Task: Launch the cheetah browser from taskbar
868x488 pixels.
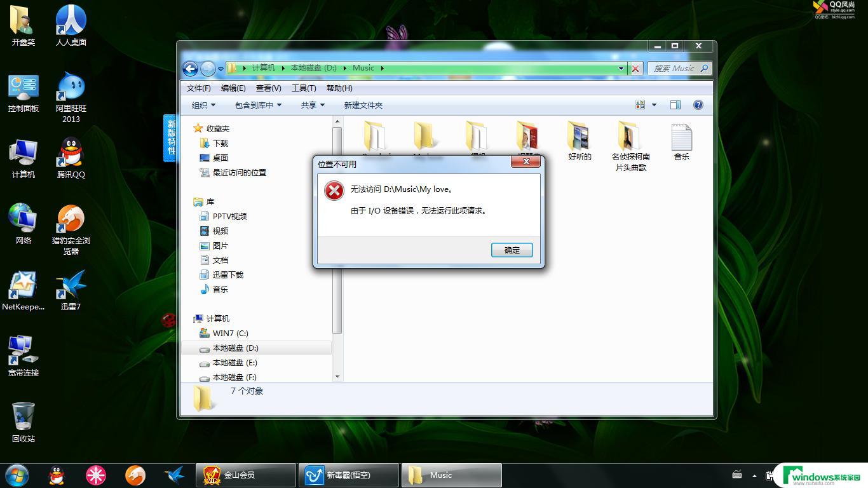Action: [x=135, y=475]
